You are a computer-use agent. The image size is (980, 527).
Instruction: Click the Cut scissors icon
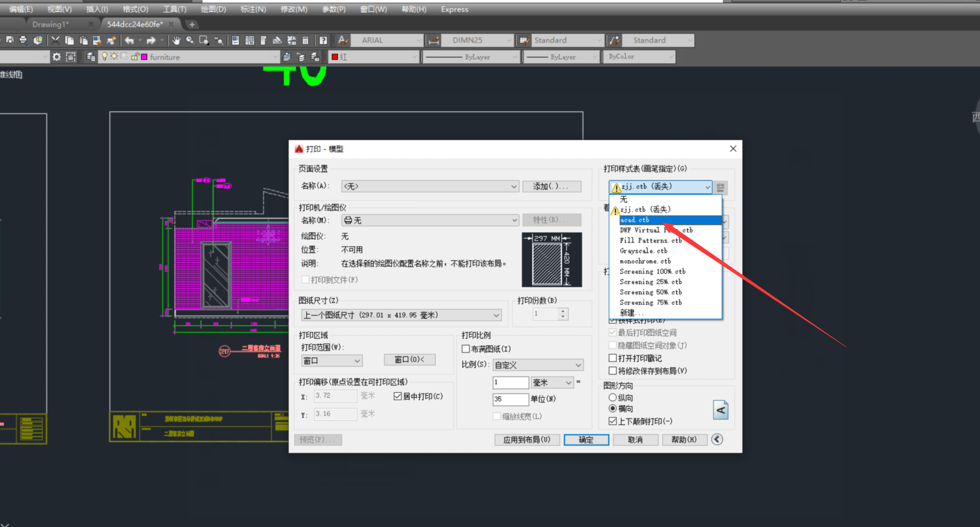click(55, 40)
